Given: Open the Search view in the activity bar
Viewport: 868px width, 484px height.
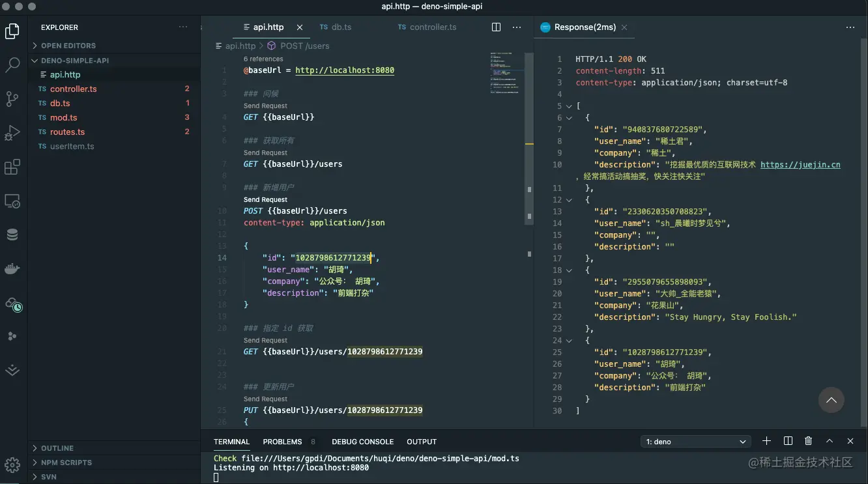Looking at the screenshot, I should (x=12, y=65).
